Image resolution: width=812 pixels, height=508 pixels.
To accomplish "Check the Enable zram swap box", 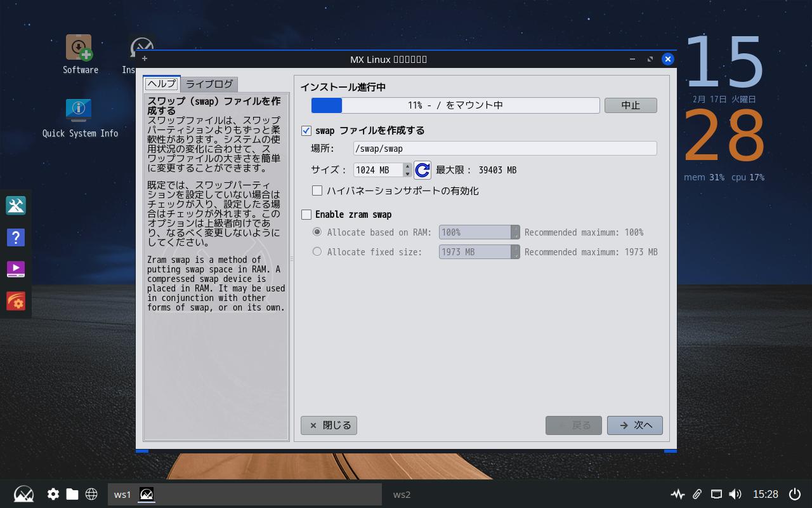I will click(x=306, y=215).
